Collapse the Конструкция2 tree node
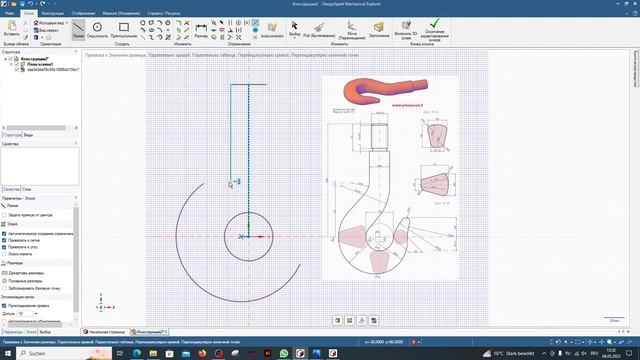The height and width of the screenshot is (360, 640). pos(6,59)
